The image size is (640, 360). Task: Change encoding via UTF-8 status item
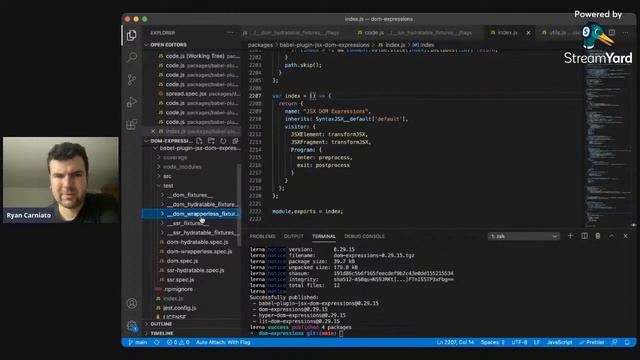click(x=519, y=342)
